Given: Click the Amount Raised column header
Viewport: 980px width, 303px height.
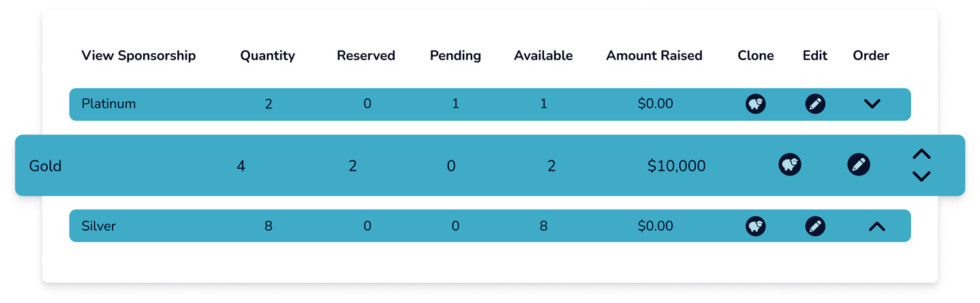Looking at the screenshot, I should click(x=654, y=56).
